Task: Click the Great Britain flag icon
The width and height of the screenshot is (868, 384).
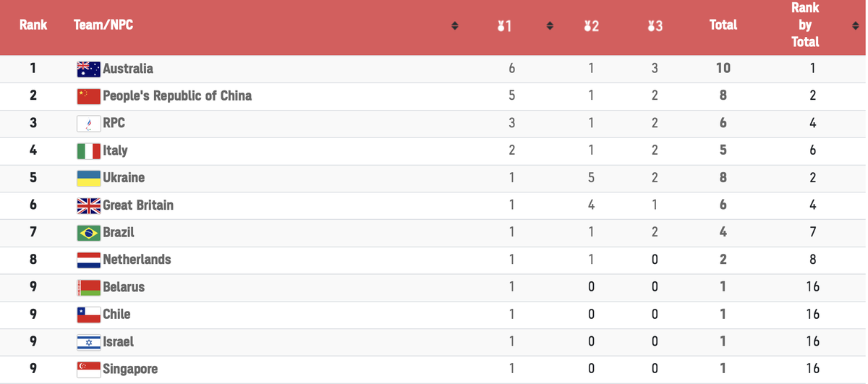Action: 88,206
